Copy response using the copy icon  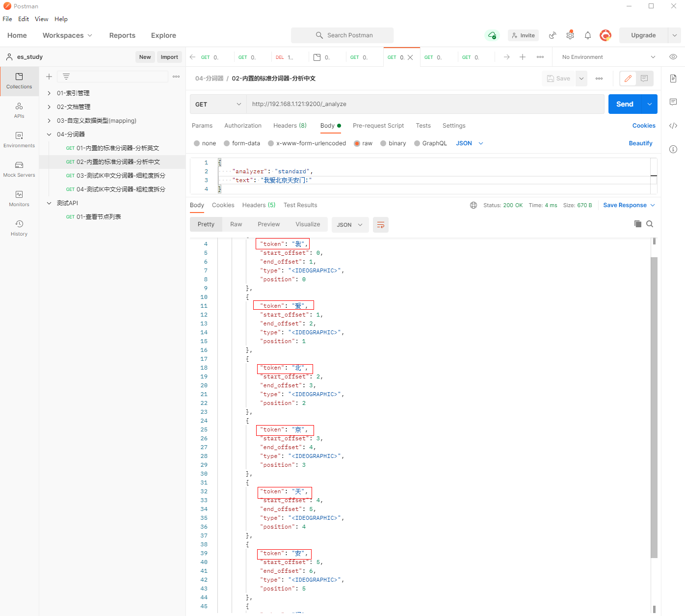coord(637,224)
